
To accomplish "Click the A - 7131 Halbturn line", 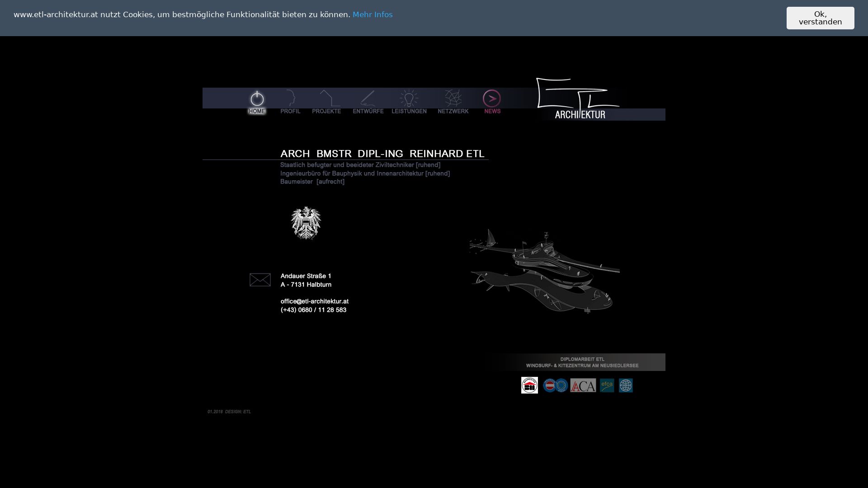I will [306, 285].
